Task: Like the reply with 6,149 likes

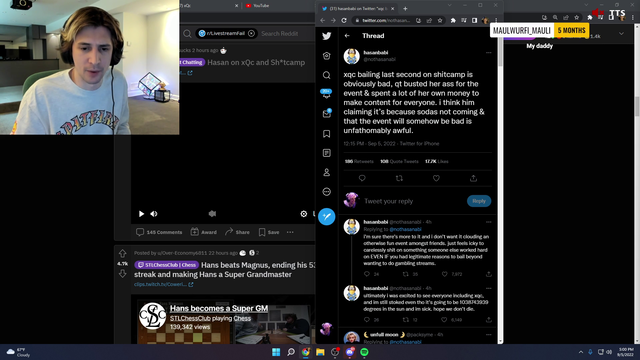Action: [445, 320]
